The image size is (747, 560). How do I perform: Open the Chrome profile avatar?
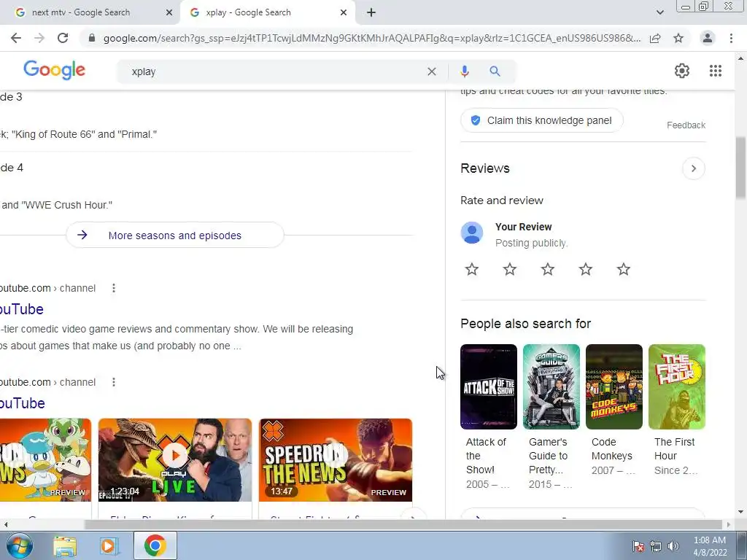[x=708, y=38]
